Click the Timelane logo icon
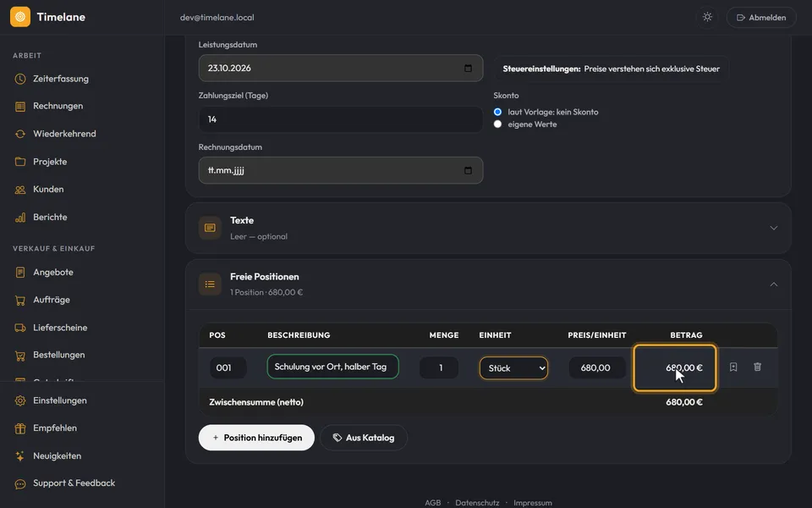The width and height of the screenshot is (812, 508). [20, 17]
